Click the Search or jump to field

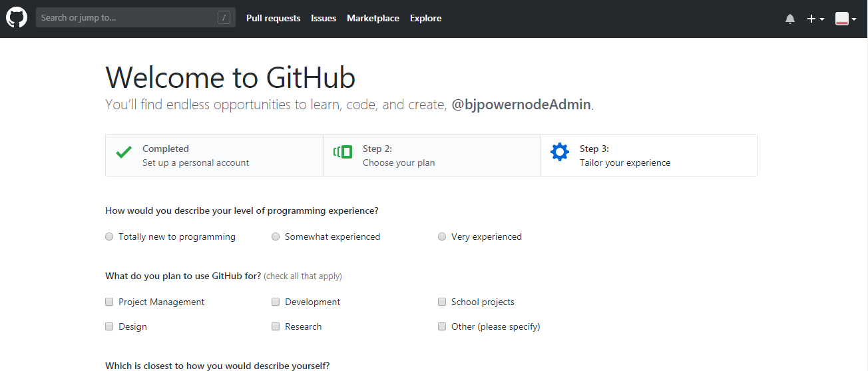tap(126, 18)
